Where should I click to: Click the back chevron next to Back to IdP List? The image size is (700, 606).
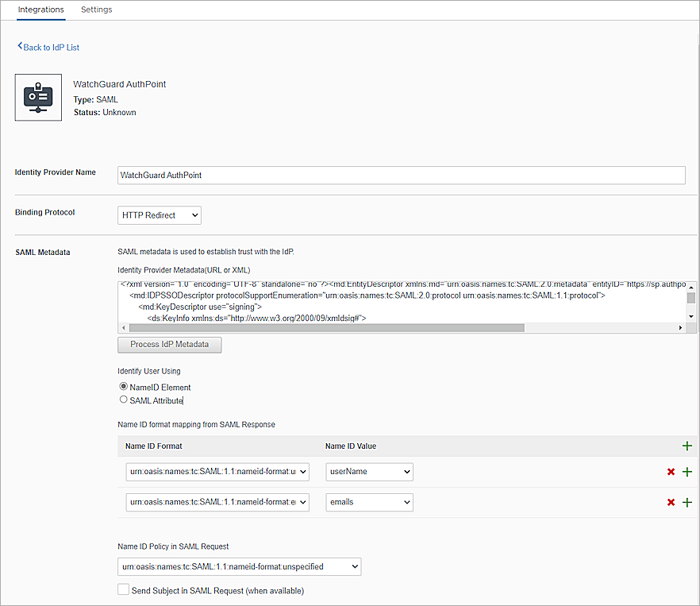20,47
